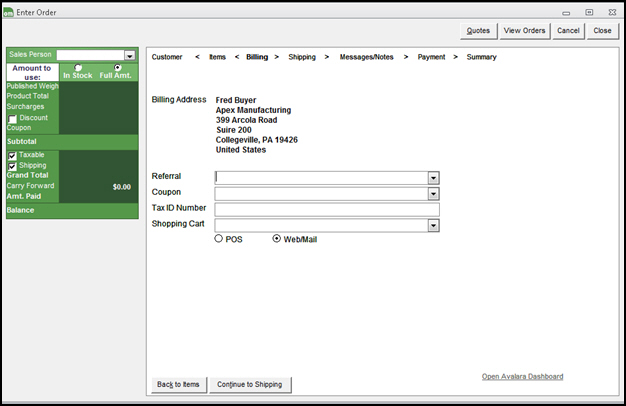The height and width of the screenshot is (406, 626).
Task: Select the Full Amt. radio option
Action: tap(117, 68)
